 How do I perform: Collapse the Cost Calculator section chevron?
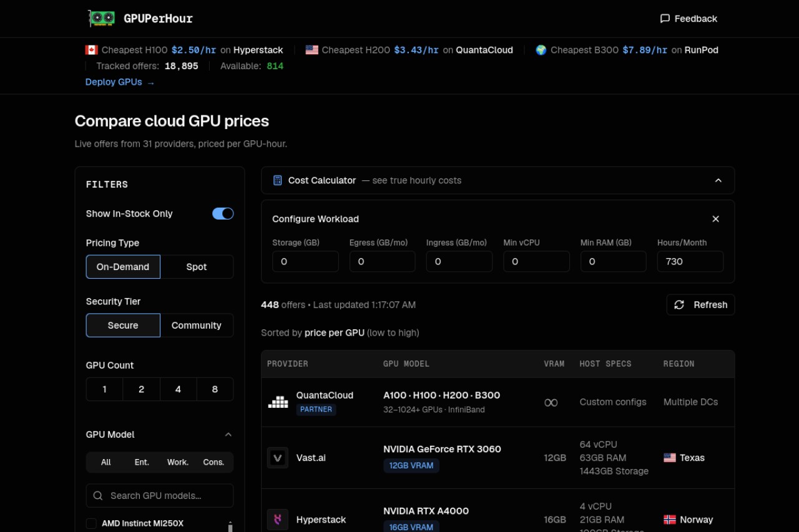point(718,180)
